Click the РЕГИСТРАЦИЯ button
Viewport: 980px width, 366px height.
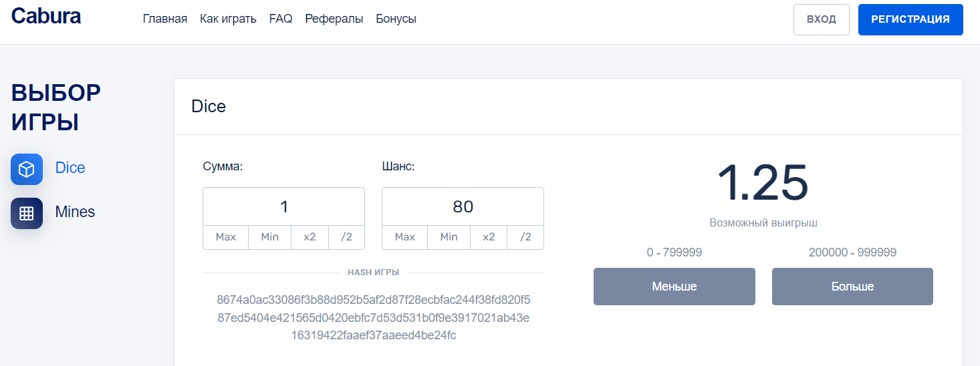point(910,19)
